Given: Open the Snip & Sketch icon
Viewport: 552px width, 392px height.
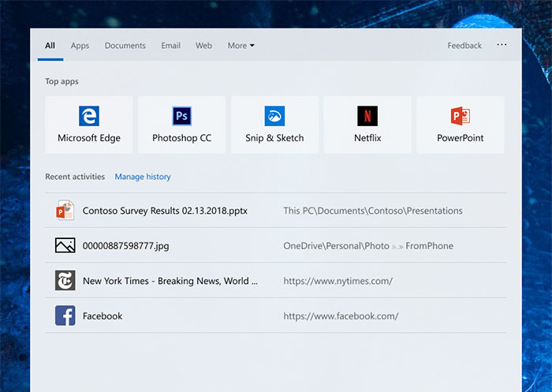Looking at the screenshot, I should coord(274,116).
